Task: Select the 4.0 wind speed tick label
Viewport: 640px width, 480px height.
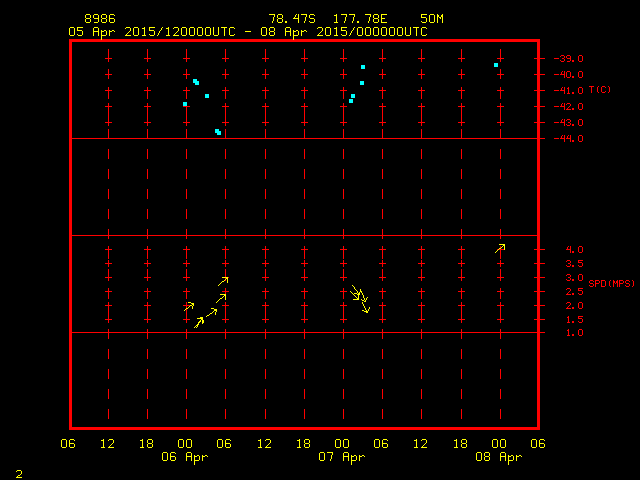Action: 574,249
